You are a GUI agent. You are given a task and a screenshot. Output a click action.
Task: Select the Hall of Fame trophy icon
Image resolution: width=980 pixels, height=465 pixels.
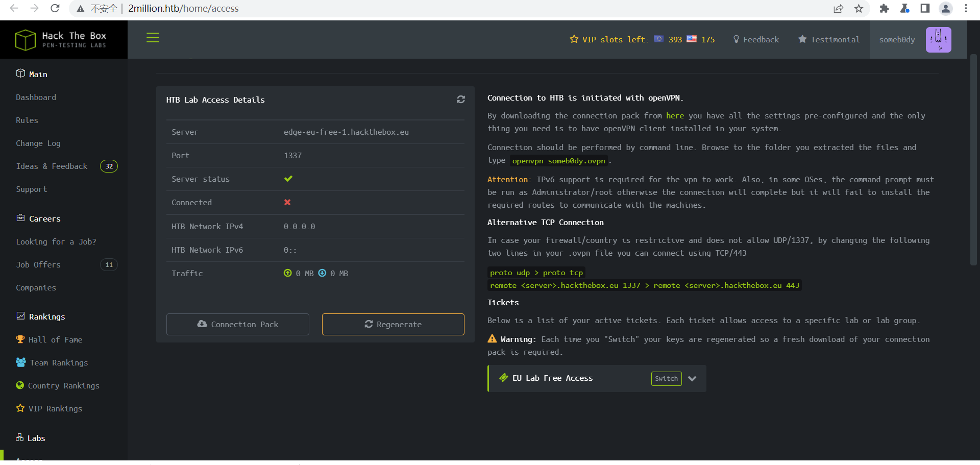[20, 339]
